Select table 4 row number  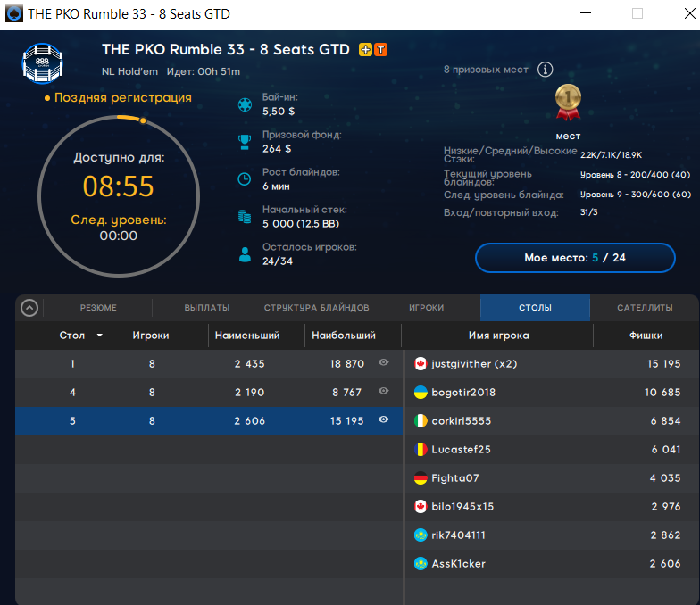click(x=72, y=393)
